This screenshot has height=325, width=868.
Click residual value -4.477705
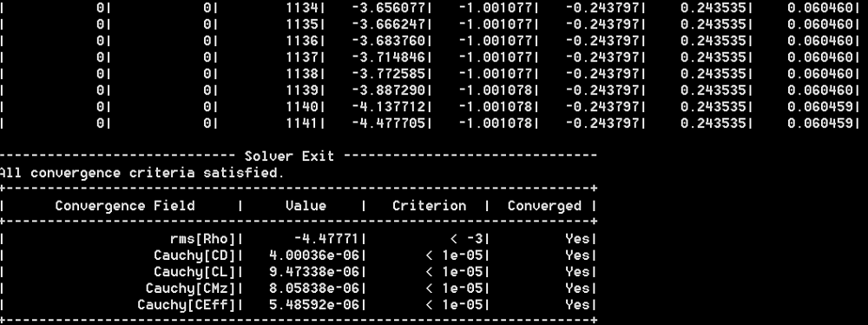point(389,123)
